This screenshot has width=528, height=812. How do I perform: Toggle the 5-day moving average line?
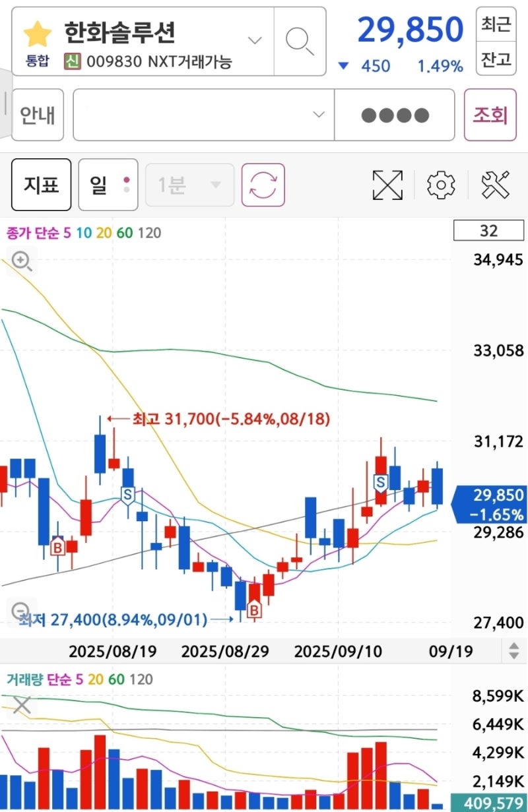click(69, 233)
